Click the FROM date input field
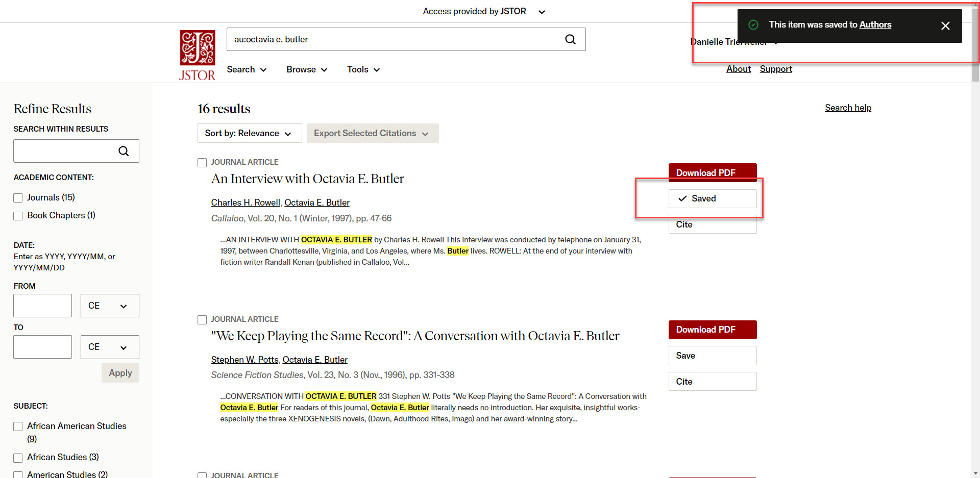This screenshot has height=478, width=980. 42,306
